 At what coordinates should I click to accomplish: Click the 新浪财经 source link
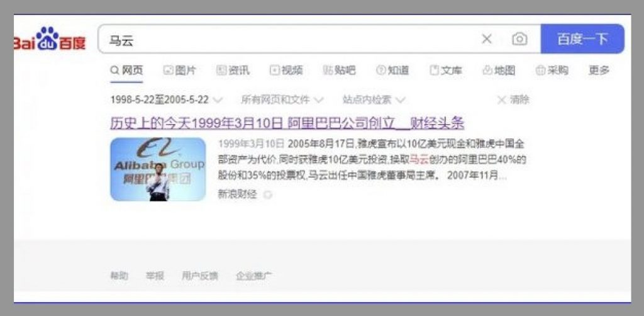(237, 195)
